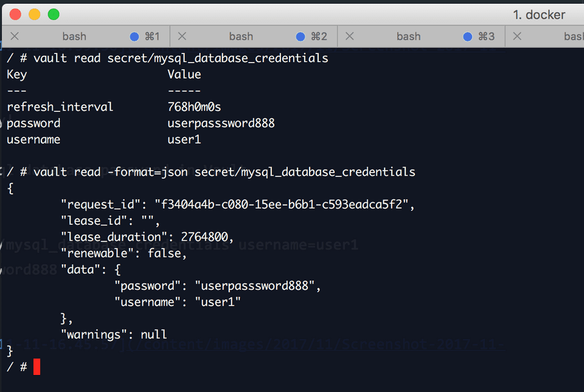
Task: Close the second bash tab
Action: [x=182, y=36]
